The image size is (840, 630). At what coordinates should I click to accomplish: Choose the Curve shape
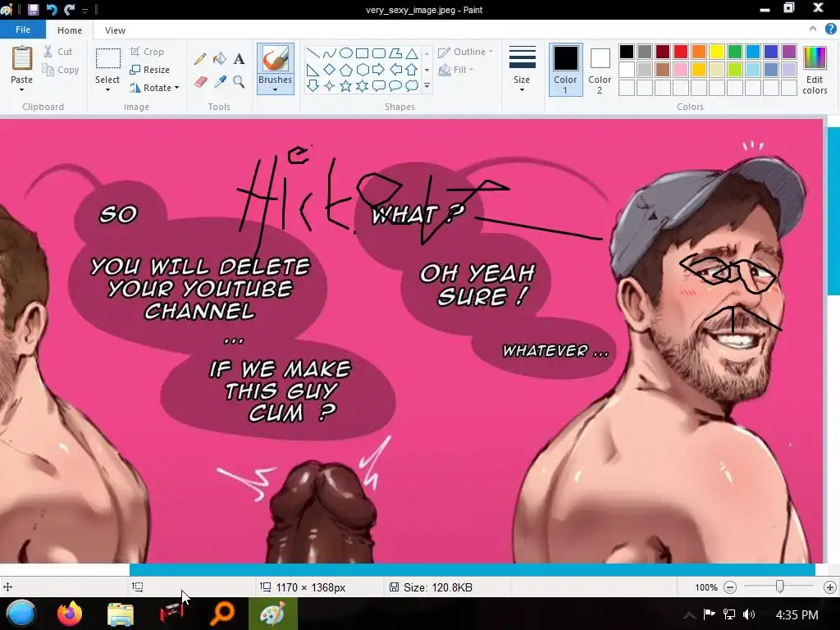(x=330, y=53)
